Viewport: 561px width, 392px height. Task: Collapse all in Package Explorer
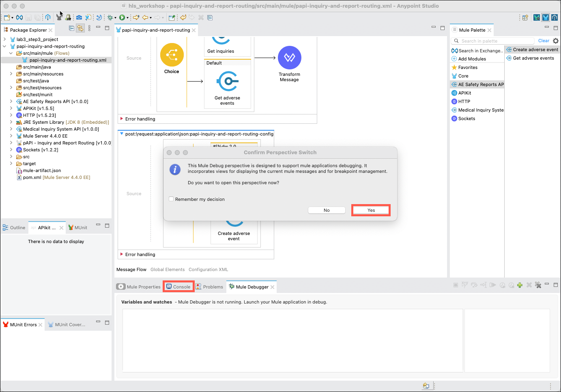71,28
